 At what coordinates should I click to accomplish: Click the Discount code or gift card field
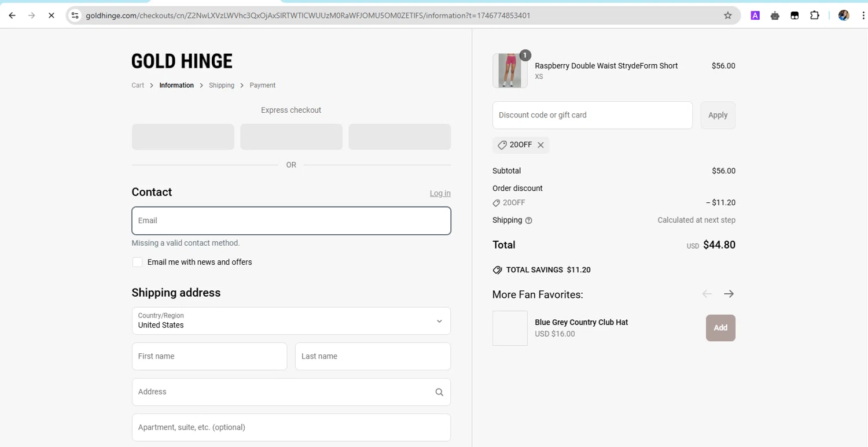(592, 115)
